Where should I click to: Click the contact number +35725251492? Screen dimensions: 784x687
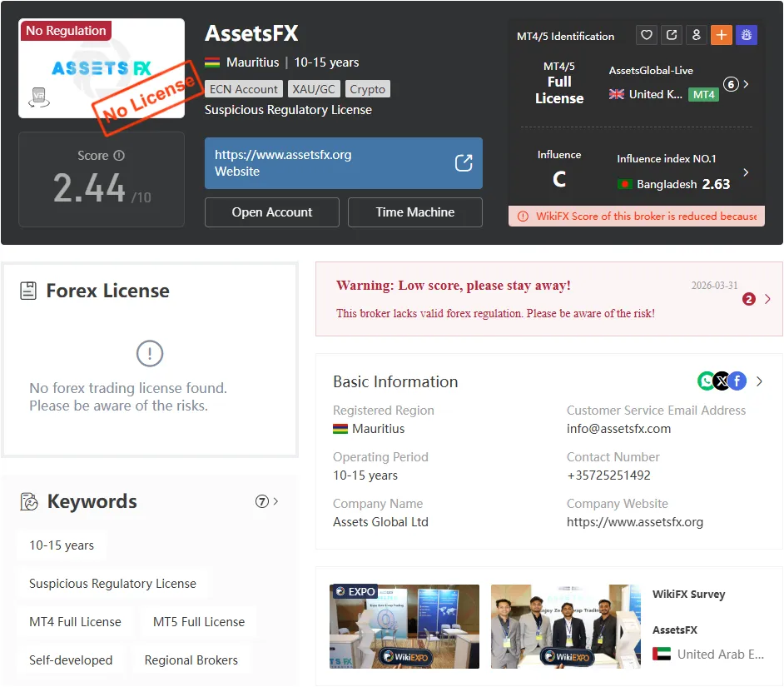[x=608, y=475]
